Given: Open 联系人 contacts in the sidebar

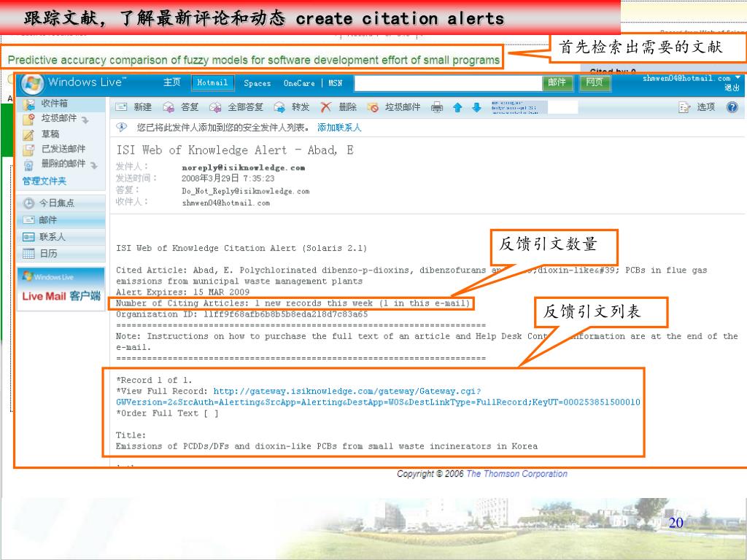Looking at the screenshot, I should [x=52, y=237].
